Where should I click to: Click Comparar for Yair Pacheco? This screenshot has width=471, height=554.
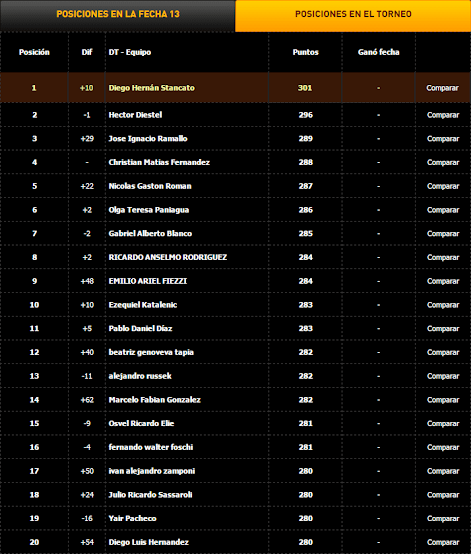[443, 518]
